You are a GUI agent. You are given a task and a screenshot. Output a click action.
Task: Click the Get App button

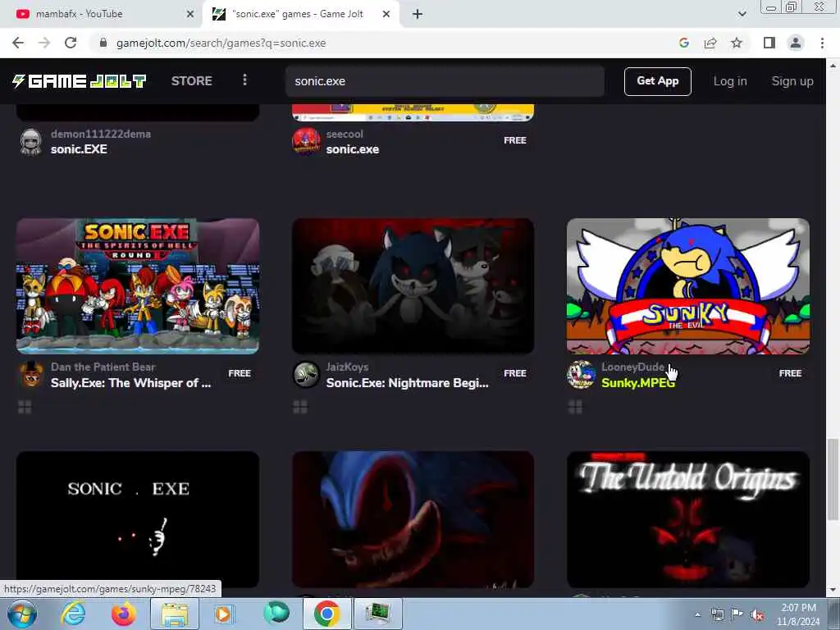657,81
